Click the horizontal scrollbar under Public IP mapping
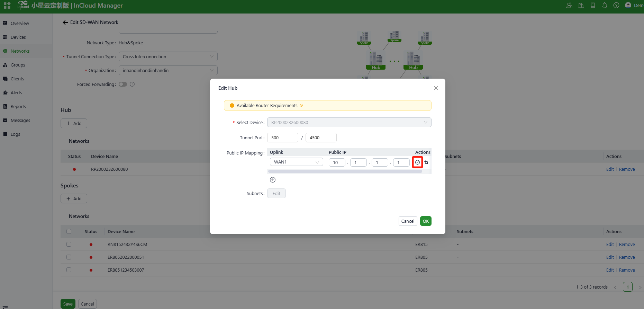The image size is (644, 309). [x=345, y=171]
